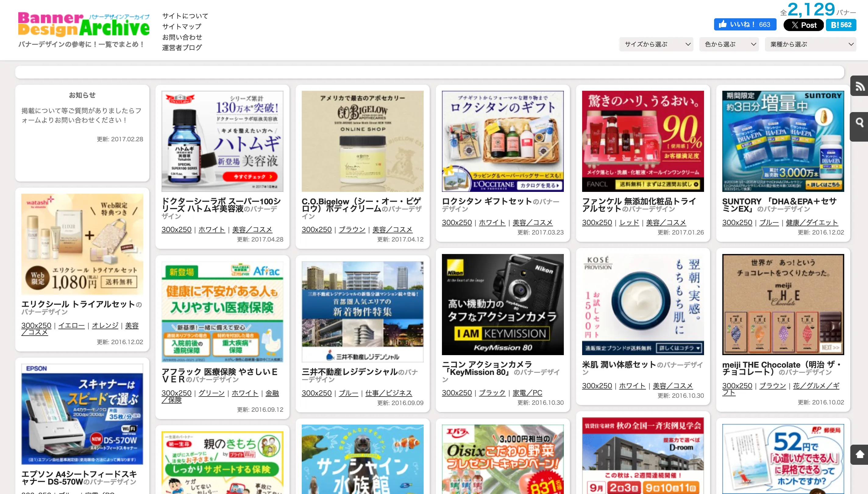Click the レッド color tag under ファンケル banner
868x494 pixels.
tap(629, 223)
